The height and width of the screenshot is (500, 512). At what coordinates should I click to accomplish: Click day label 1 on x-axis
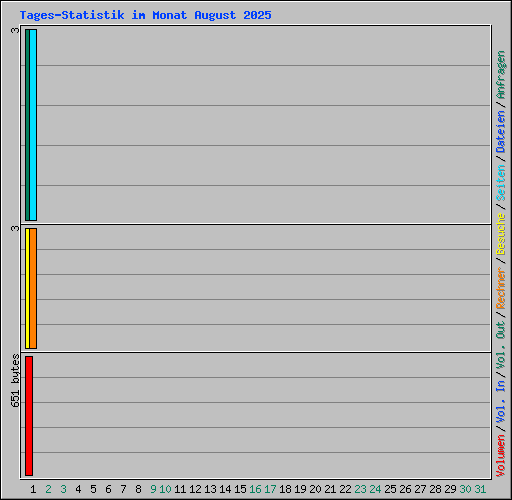click(33, 489)
